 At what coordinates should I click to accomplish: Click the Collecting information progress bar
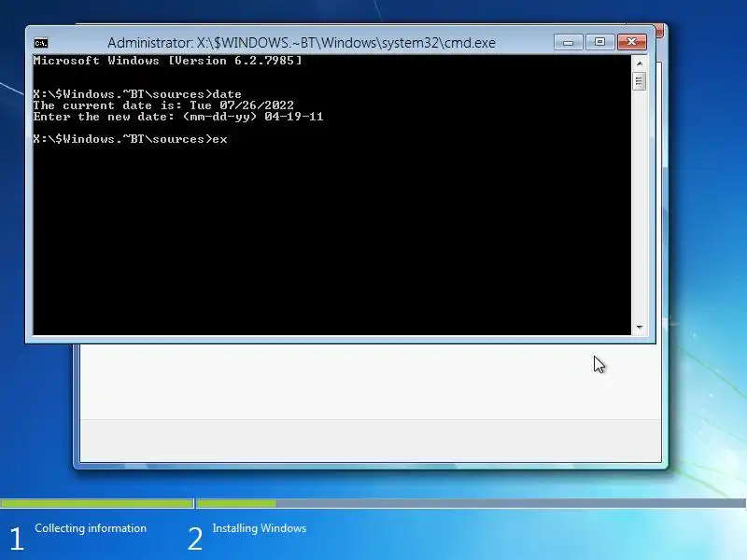97,503
